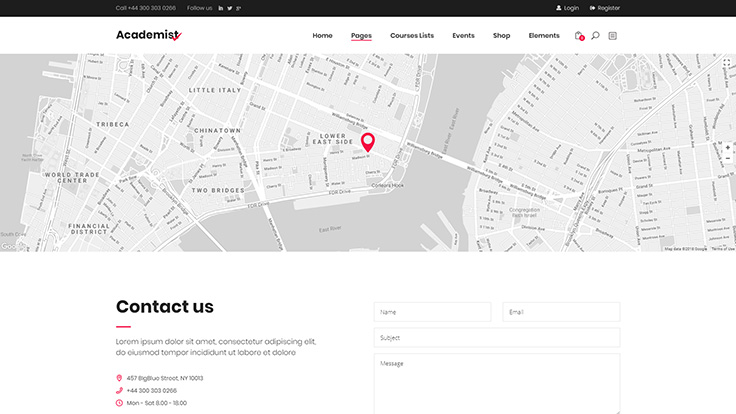The image size is (736, 414).
Task: Open the shopping cart icon
Action: (x=578, y=36)
